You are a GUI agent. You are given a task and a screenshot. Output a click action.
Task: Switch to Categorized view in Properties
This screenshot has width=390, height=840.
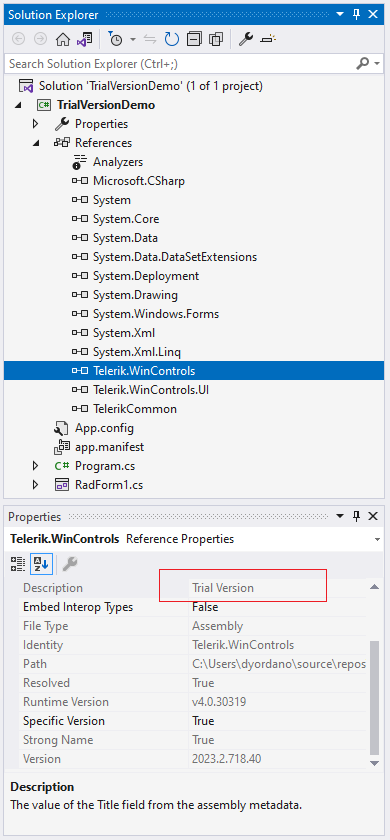[18, 564]
